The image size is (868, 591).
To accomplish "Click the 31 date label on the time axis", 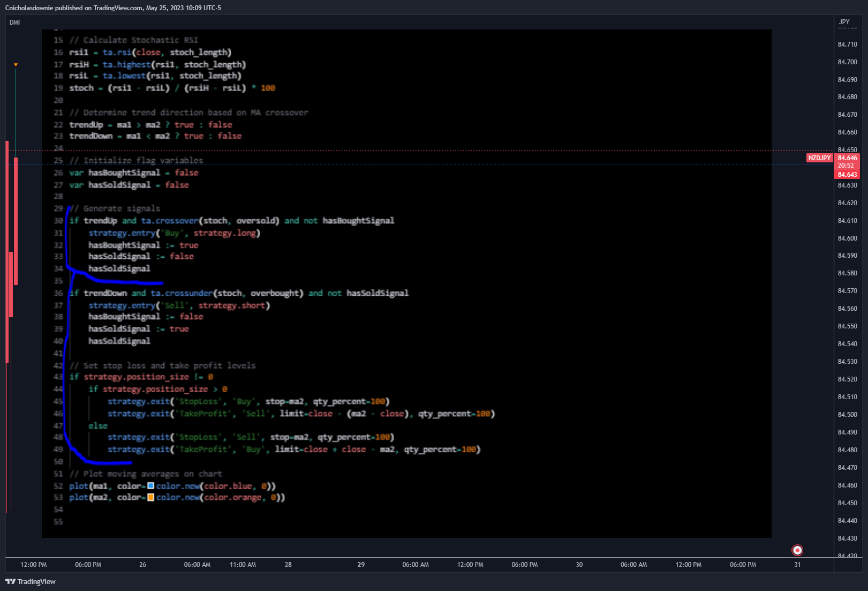I will tap(797, 565).
